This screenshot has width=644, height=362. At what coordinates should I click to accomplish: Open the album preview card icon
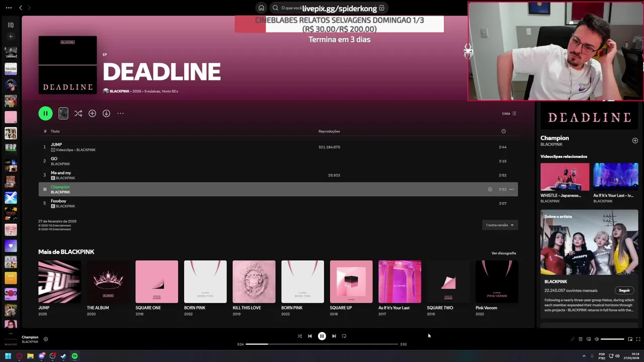[x=63, y=114]
